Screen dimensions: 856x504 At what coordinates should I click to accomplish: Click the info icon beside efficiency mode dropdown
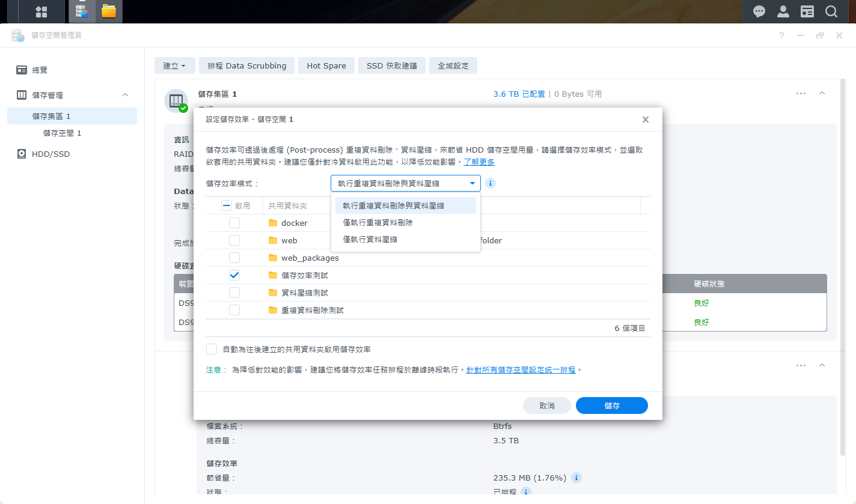[x=491, y=183]
